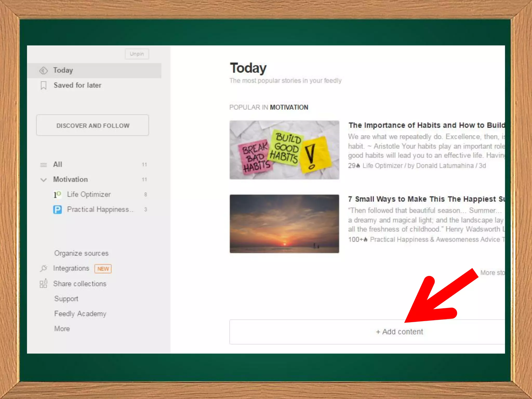Viewport: 532px width, 399px height.
Task: Click the + Add content button
Action: [x=399, y=332]
